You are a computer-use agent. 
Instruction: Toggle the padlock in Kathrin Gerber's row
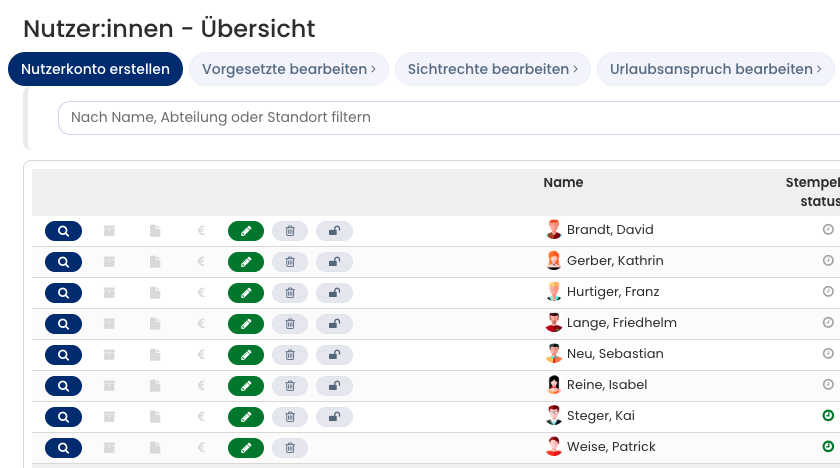(334, 262)
